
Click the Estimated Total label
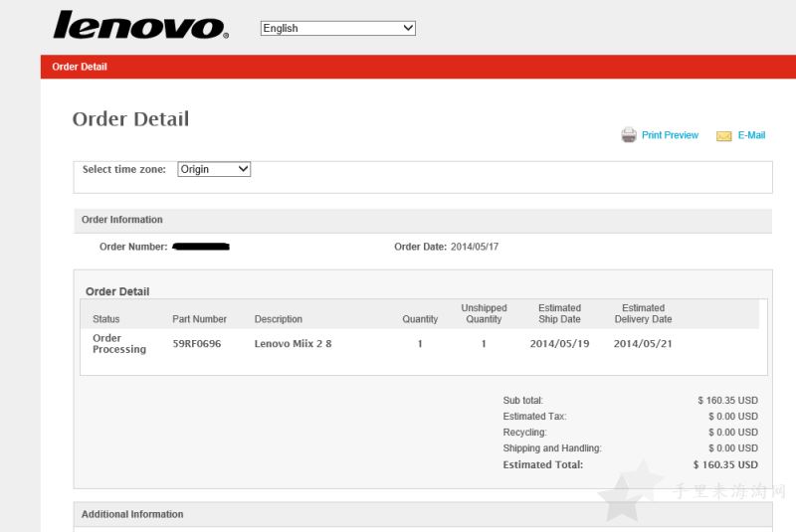click(x=543, y=465)
